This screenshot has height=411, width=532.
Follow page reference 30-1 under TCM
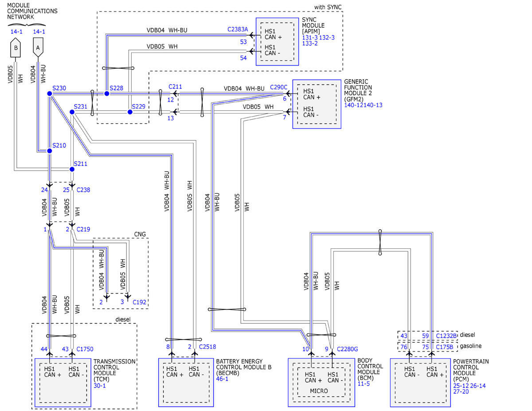(x=100, y=386)
